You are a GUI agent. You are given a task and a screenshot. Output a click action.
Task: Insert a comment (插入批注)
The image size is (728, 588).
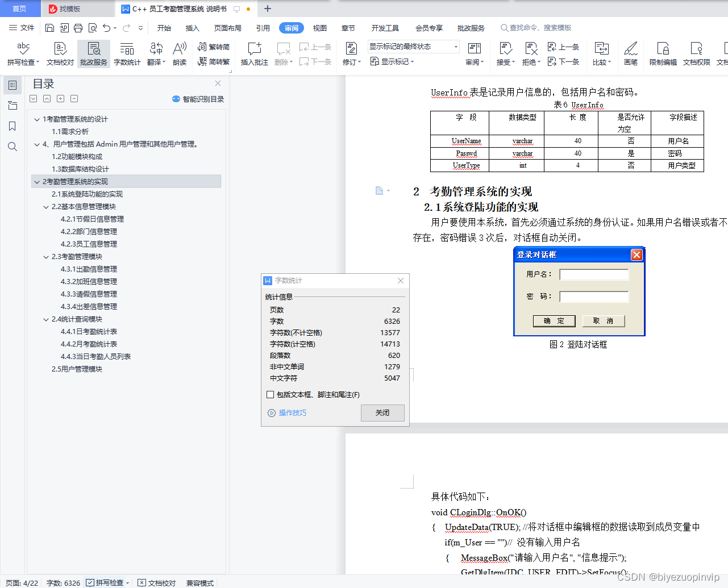coord(254,53)
